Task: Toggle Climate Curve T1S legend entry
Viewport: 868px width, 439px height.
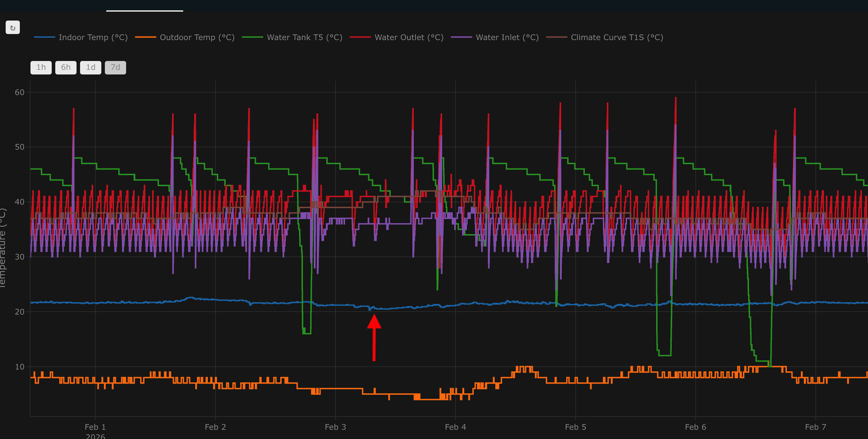Action: pos(617,37)
